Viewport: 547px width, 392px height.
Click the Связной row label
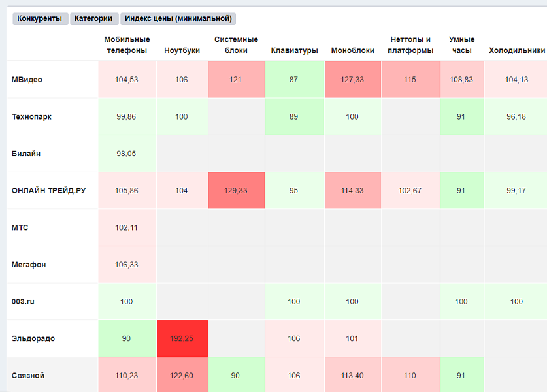[28, 376]
